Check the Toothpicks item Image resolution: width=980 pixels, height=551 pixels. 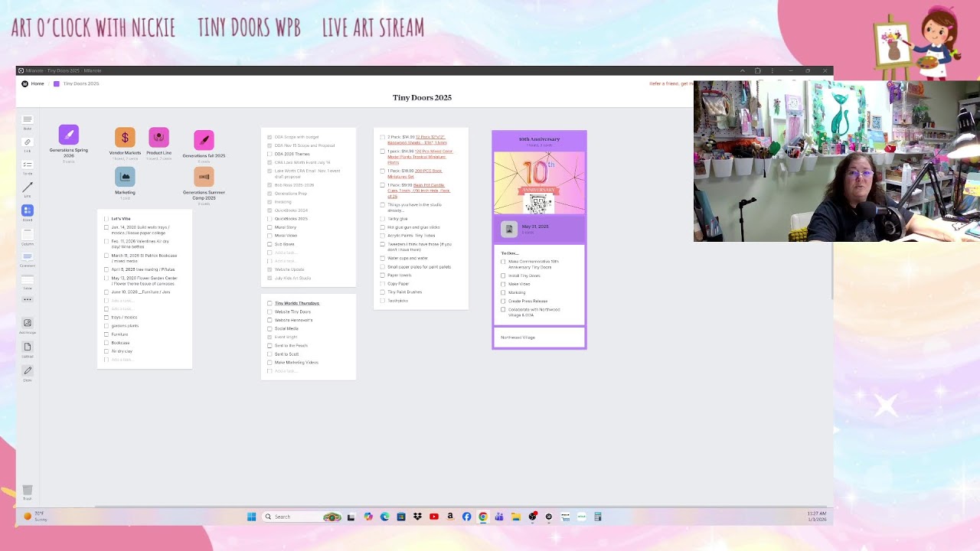point(382,301)
